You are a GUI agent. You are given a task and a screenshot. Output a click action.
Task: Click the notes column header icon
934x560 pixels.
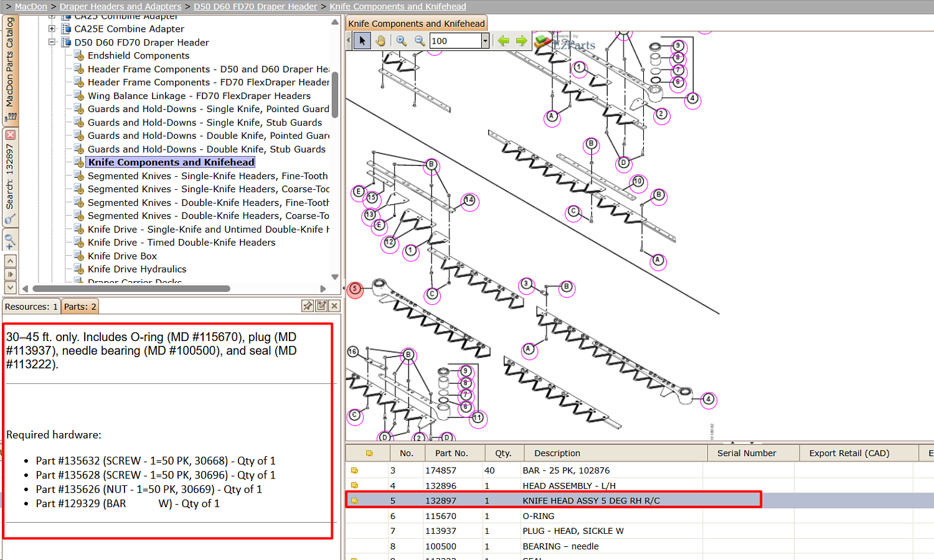pos(369,454)
